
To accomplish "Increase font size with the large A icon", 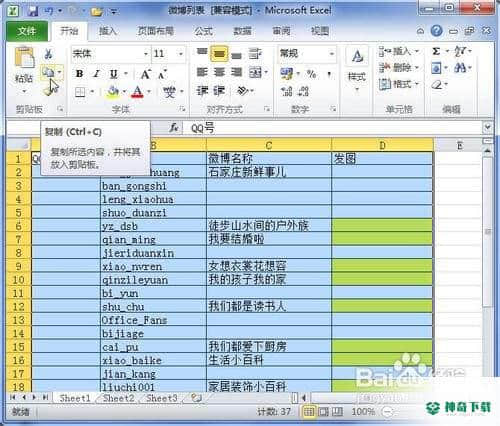I will pyautogui.click(x=145, y=74).
